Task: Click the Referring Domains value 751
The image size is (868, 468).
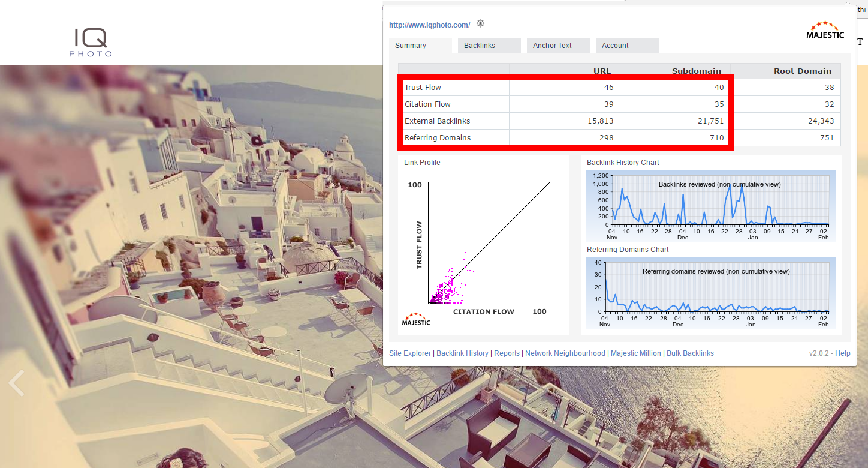Action: pyautogui.click(x=827, y=138)
